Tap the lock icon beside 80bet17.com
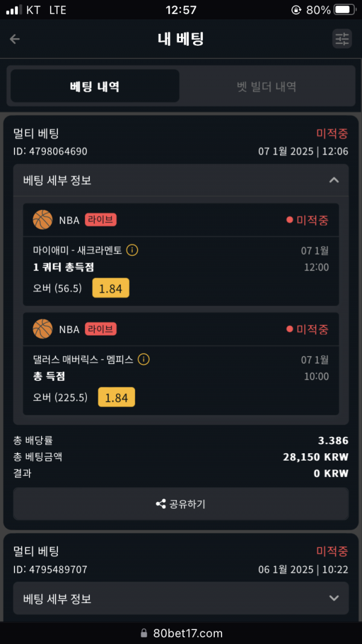Screen dimensions: 362x644 coord(144,633)
